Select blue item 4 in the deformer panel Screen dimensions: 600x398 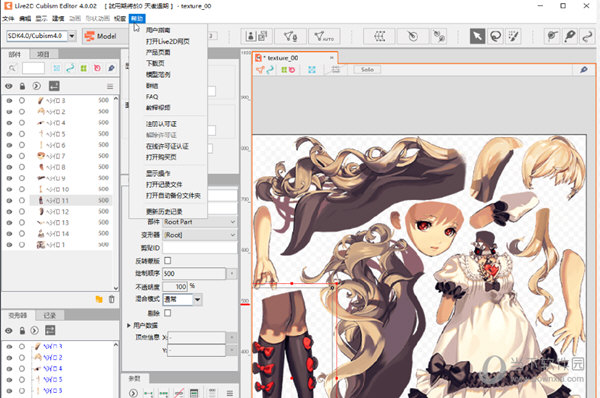[53, 369]
